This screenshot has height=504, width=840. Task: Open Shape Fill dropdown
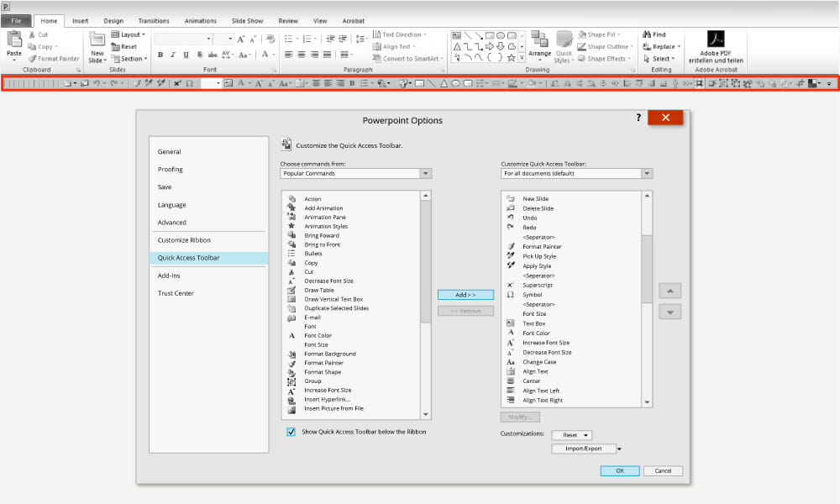(x=599, y=34)
